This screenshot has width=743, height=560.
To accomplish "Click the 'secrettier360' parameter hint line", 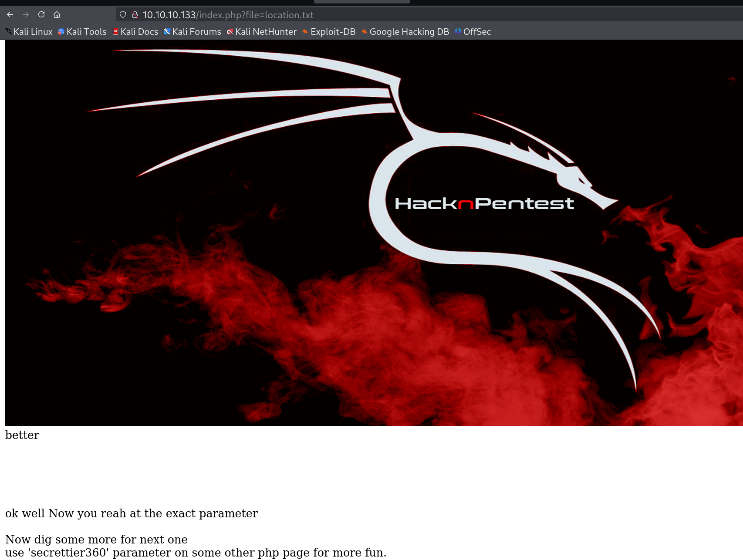I will pos(196,553).
